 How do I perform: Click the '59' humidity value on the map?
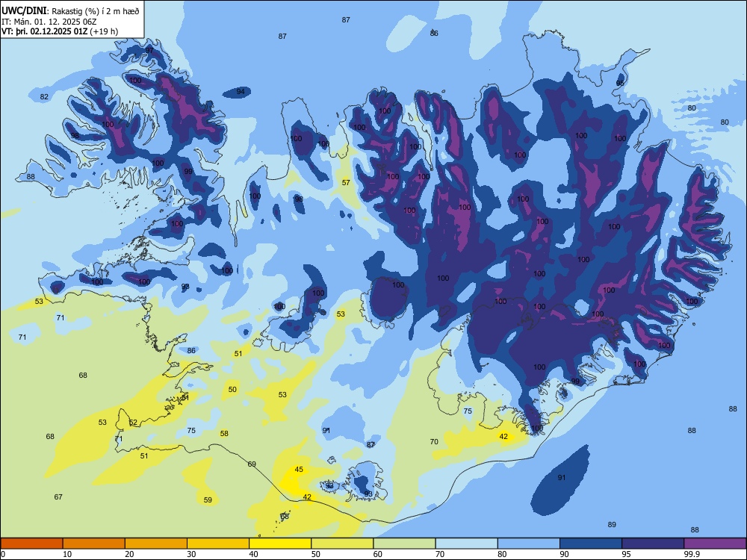[x=208, y=500]
